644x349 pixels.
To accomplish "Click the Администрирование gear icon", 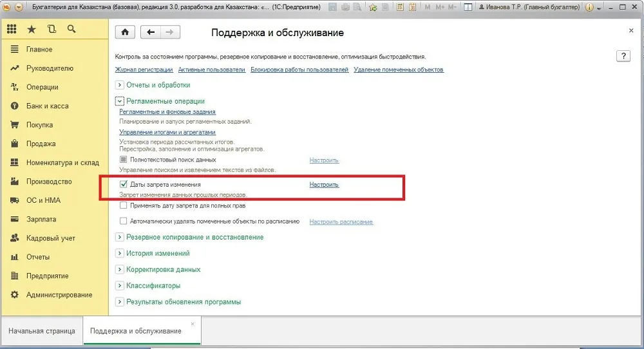I will (14, 295).
